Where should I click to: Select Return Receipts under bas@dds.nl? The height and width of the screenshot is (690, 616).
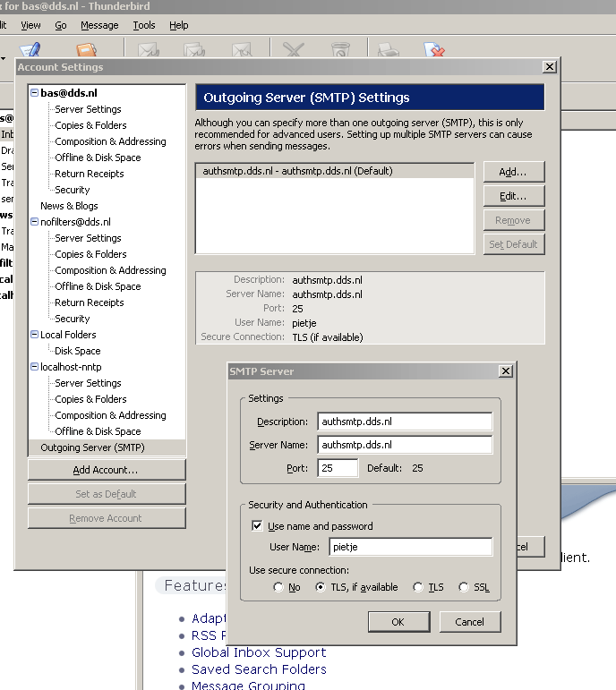[90, 174]
